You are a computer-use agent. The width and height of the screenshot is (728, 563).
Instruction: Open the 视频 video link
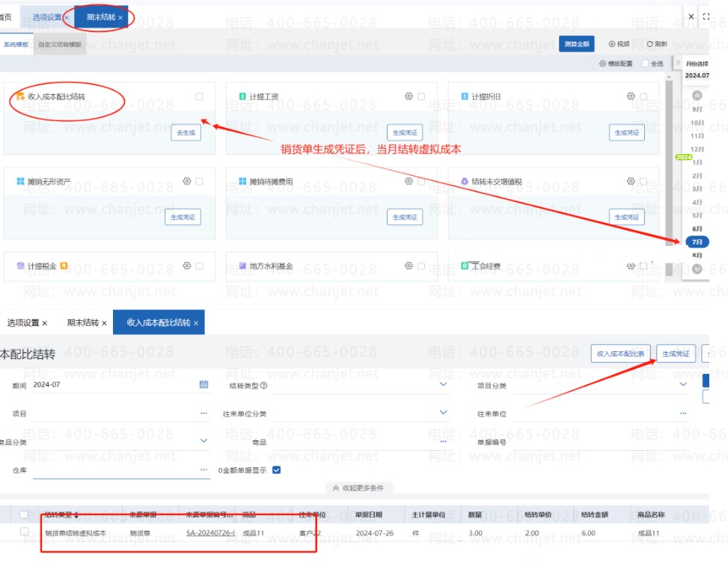click(x=619, y=44)
